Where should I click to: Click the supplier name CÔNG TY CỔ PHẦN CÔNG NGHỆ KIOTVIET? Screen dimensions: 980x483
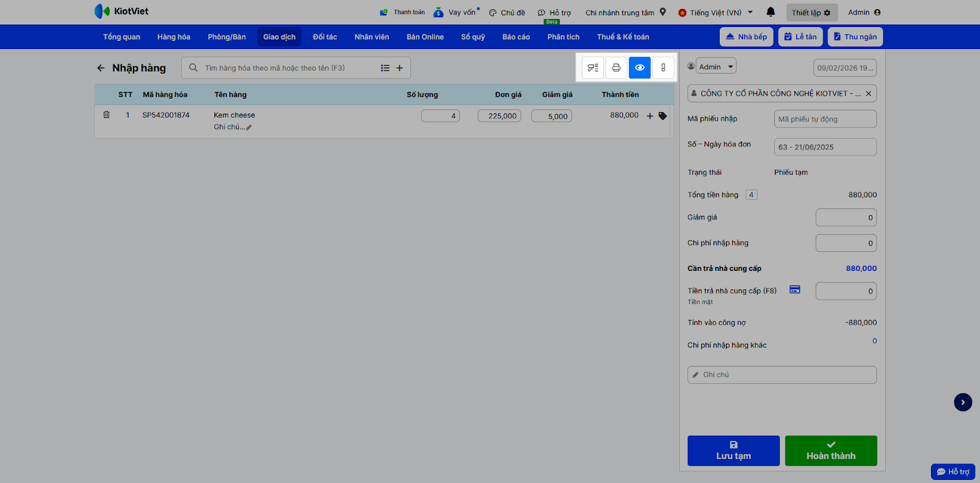point(781,94)
